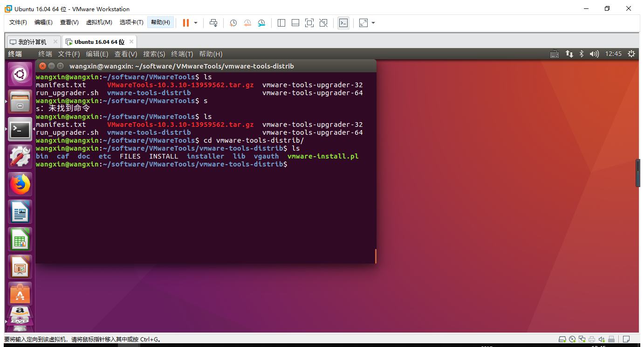
Task: Click the USB device icon in the status bar
Action: [x=611, y=339]
